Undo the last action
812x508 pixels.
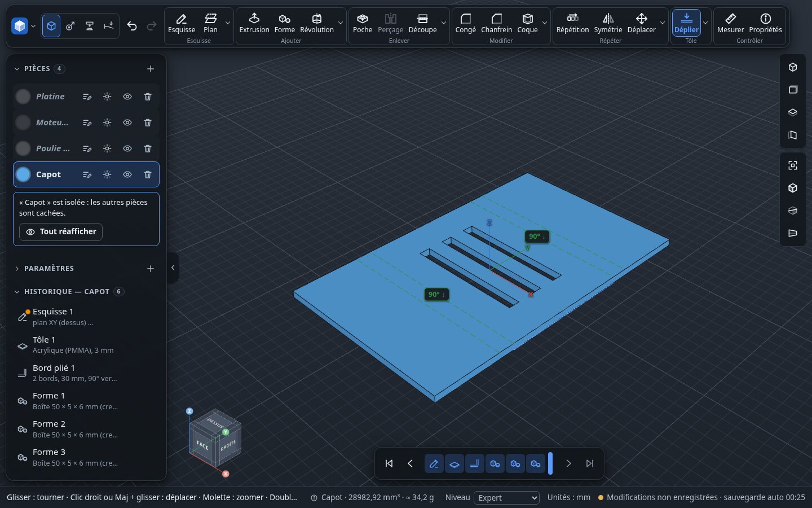pyautogui.click(x=132, y=26)
